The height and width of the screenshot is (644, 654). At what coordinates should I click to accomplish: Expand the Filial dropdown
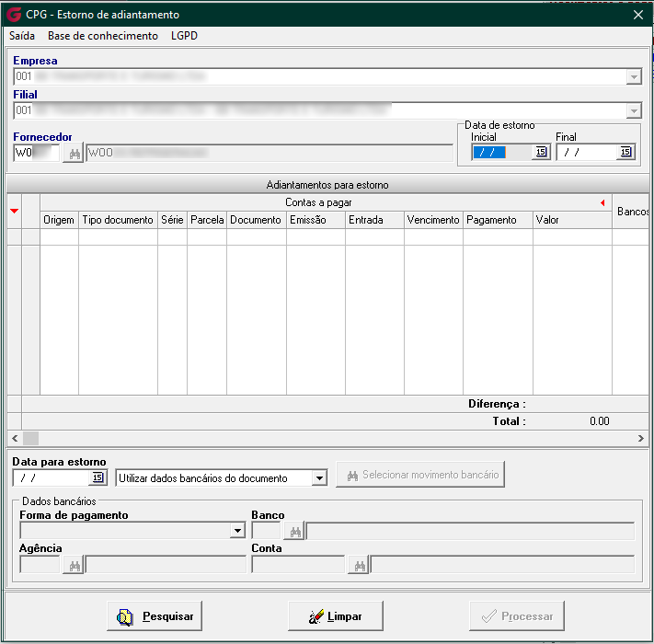point(634,110)
